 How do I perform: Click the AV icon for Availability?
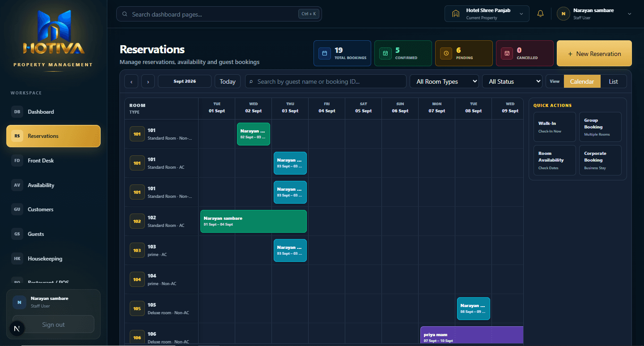[x=17, y=185]
